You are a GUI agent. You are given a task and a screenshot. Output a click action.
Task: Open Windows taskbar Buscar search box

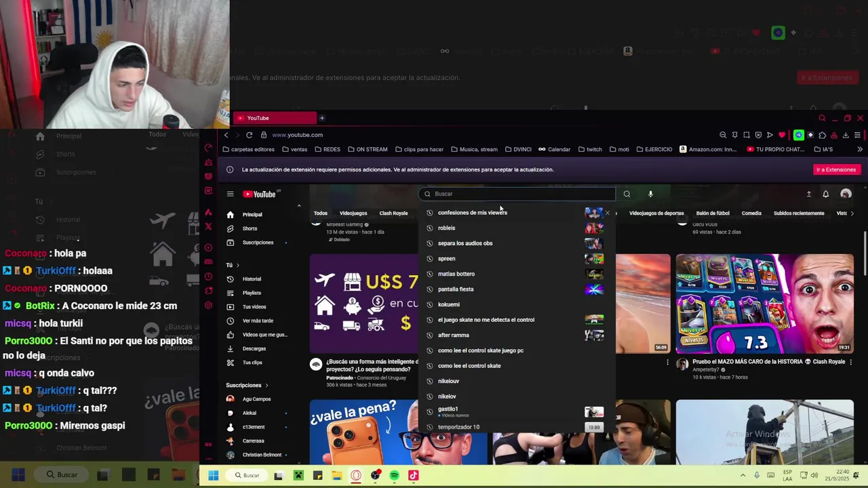point(247,476)
